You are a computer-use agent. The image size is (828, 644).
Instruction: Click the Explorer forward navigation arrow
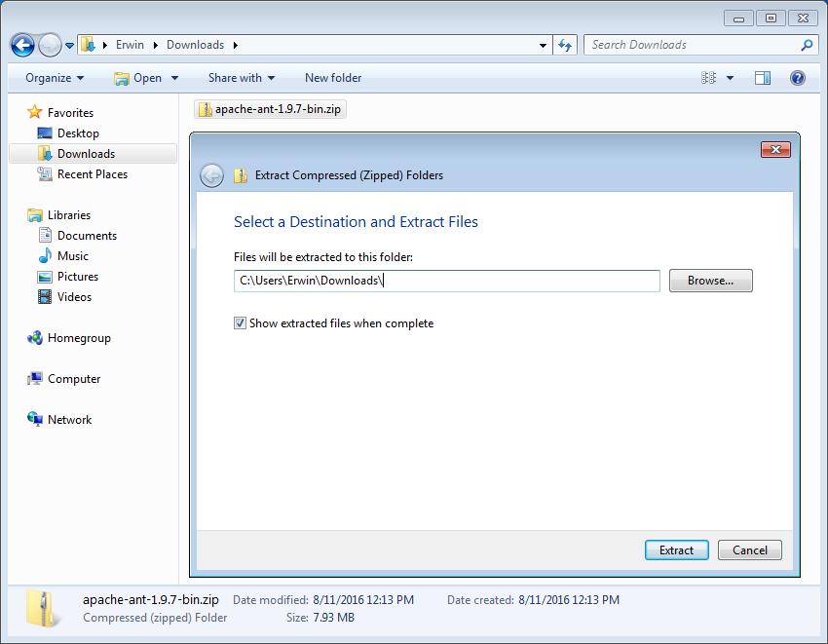50,45
